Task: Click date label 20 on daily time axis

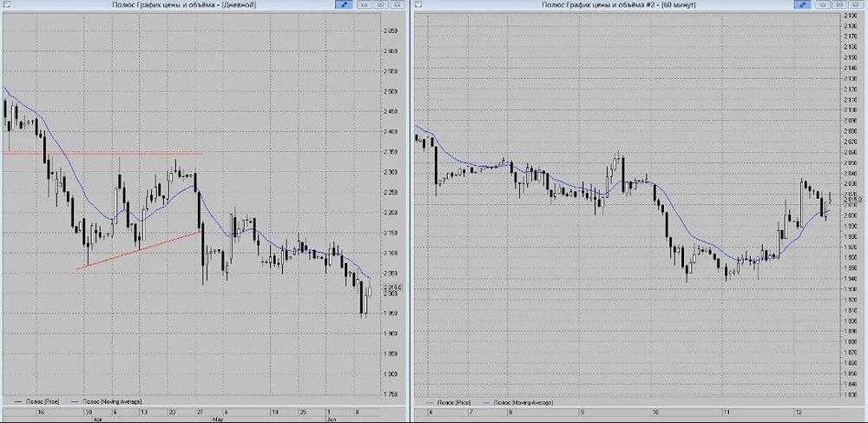Action: coord(172,413)
